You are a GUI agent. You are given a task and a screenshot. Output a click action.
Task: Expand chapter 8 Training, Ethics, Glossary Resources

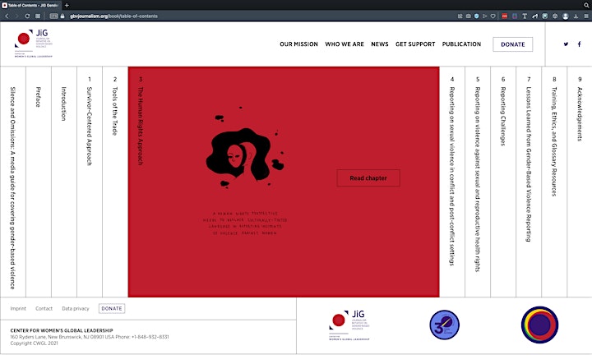[x=554, y=182]
